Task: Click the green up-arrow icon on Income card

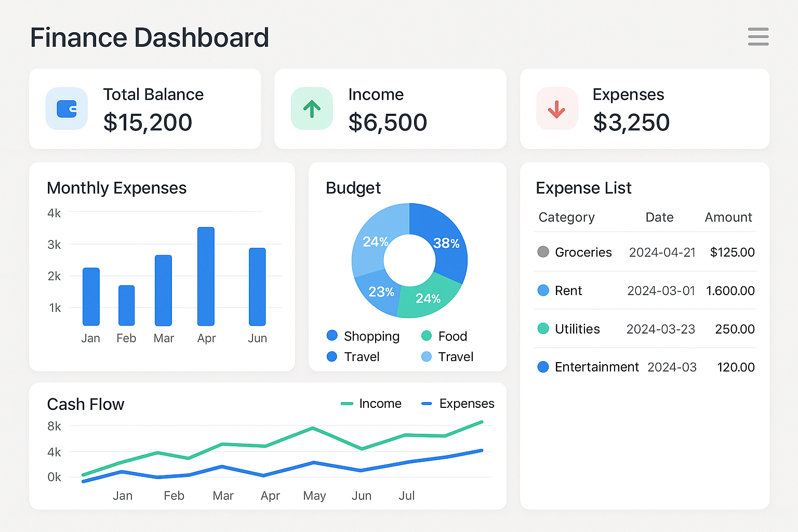Action: coord(312,109)
